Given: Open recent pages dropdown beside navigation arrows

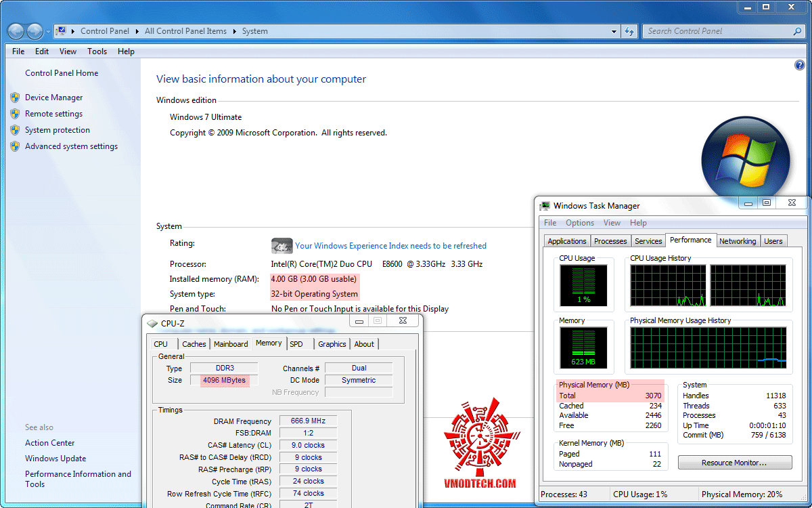Looking at the screenshot, I should 48,31.
